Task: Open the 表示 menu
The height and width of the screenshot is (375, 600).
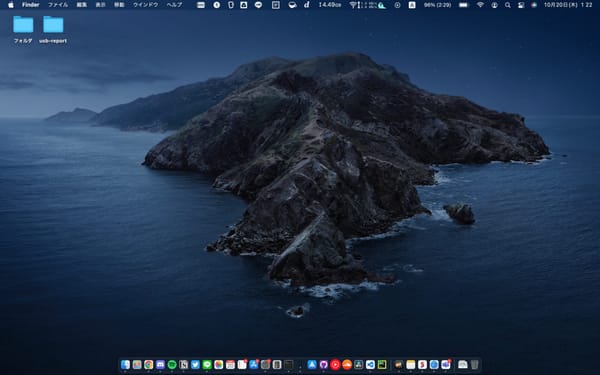Action: 100,5
